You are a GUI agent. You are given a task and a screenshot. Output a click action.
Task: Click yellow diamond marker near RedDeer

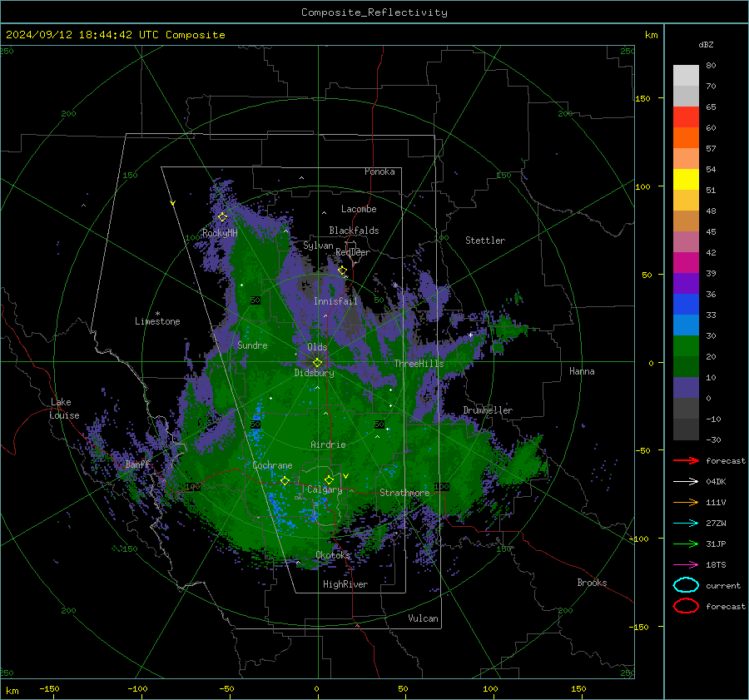click(342, 271)
